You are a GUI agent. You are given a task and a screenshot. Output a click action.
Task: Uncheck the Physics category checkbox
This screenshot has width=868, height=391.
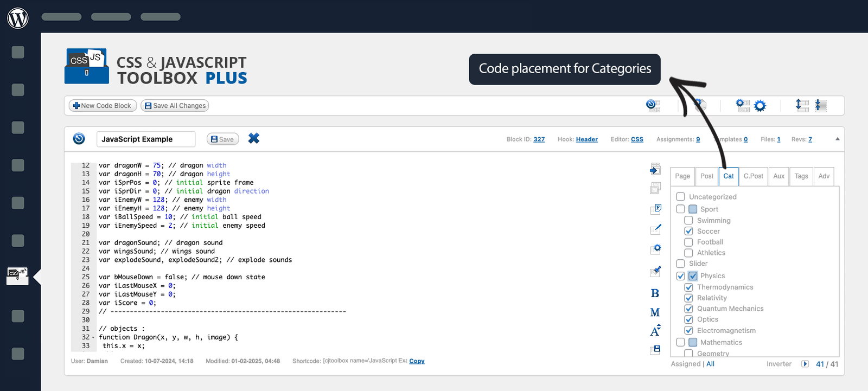680,276
